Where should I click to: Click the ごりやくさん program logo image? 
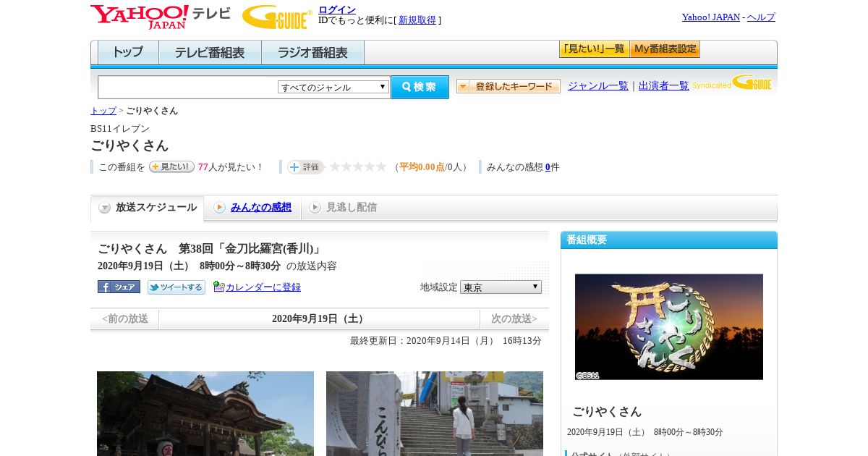coord(669,326)
